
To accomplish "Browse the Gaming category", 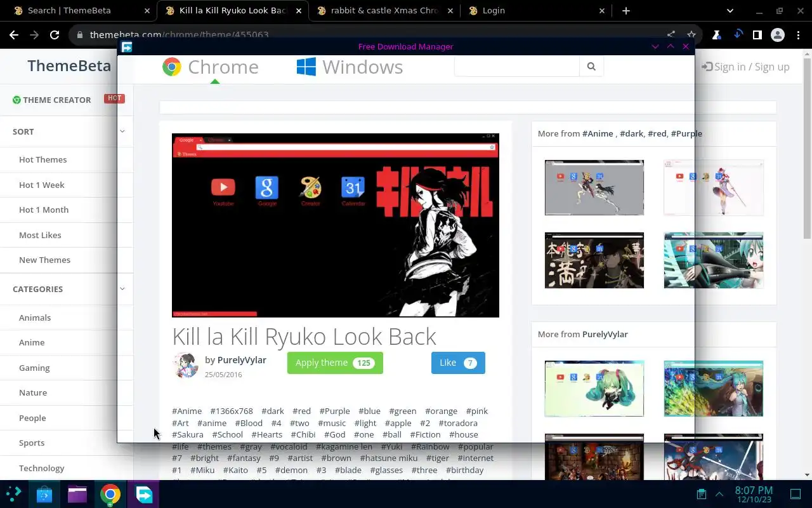I will (x=34, y=368).
